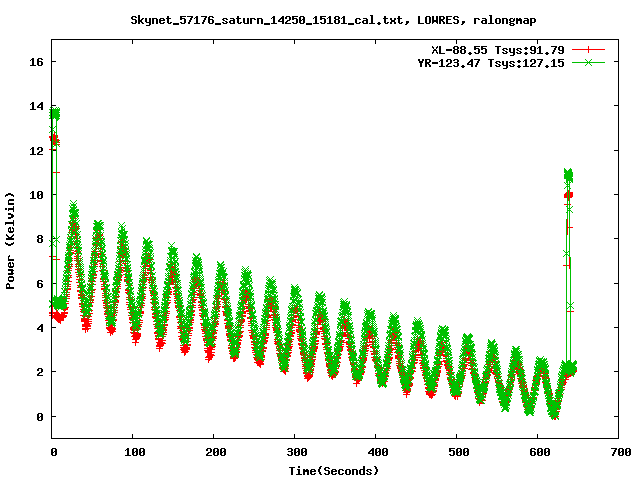Click x-axis tick label 300
The width and height of the screenshot is (640, 480).
click(296, 452)
